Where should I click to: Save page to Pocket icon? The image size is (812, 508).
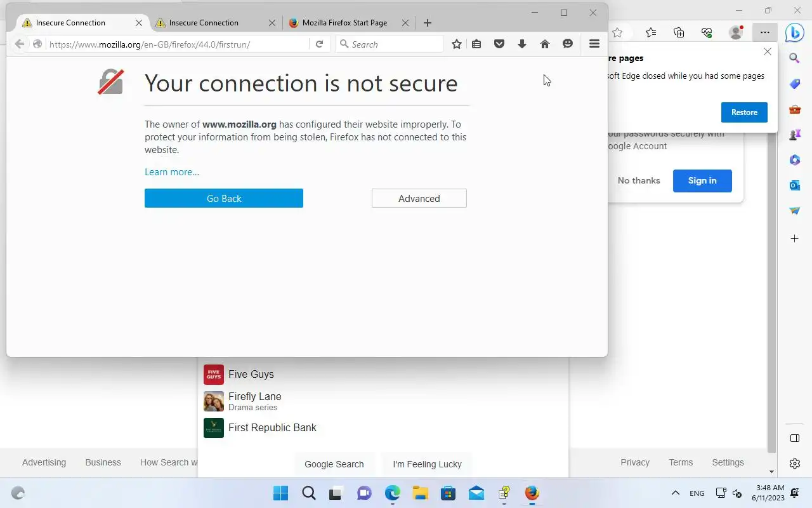click(499, 44)
